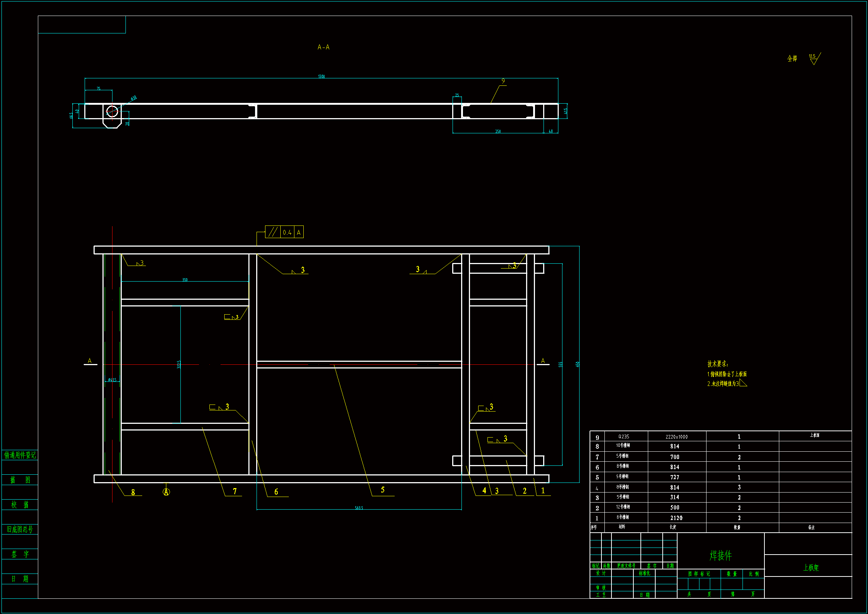
Task: Click part callout number 8
Action: point(133,492)
